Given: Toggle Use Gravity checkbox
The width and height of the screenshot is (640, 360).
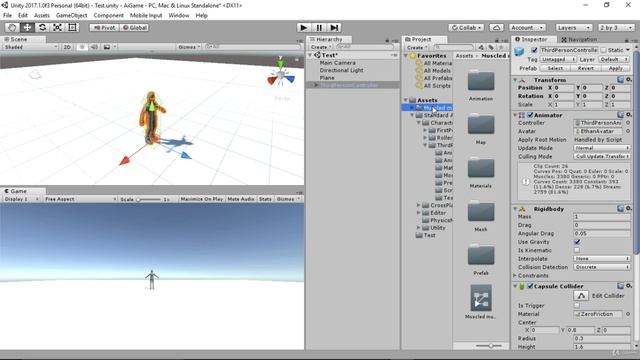Looking at the screenshot, I should (577, 242).
